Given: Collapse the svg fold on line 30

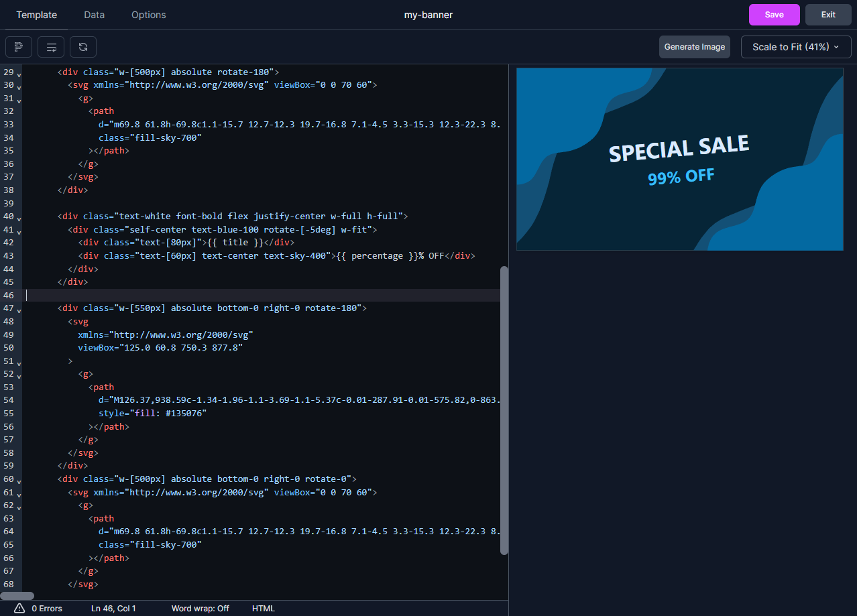Looking at the screenshot, I should click(x=18, y=86).
